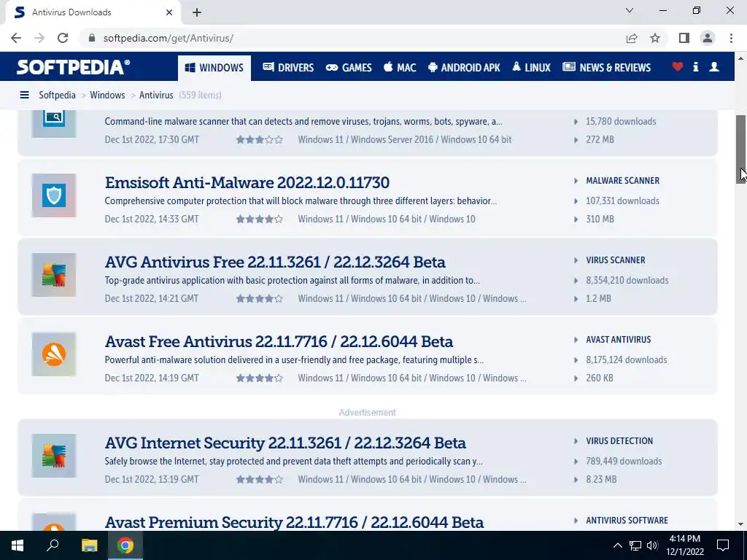
Task: Switch to the Linux section
Action: tap(531, 68)
